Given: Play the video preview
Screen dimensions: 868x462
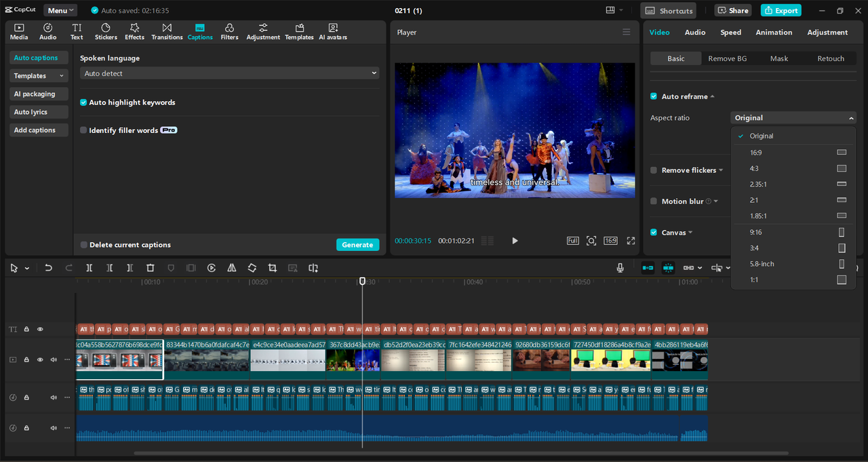Looking at the screenshot, I should coord(515,241).
